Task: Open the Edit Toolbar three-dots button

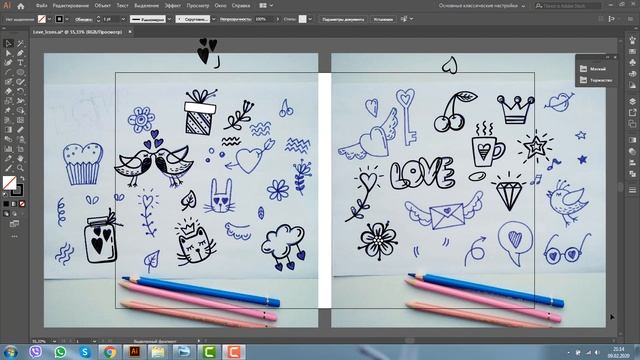Action: click(x=14, y=236)
